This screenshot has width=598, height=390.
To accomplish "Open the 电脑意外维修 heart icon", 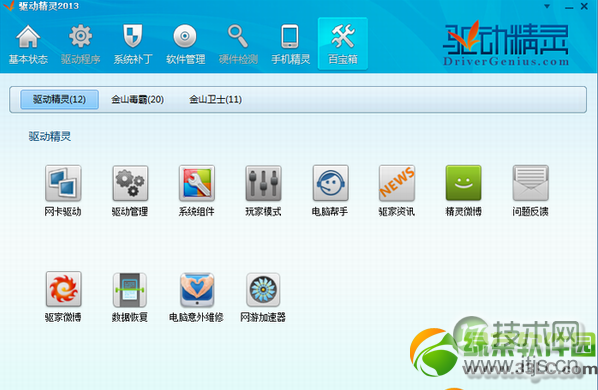I will [x=197, y=289].
